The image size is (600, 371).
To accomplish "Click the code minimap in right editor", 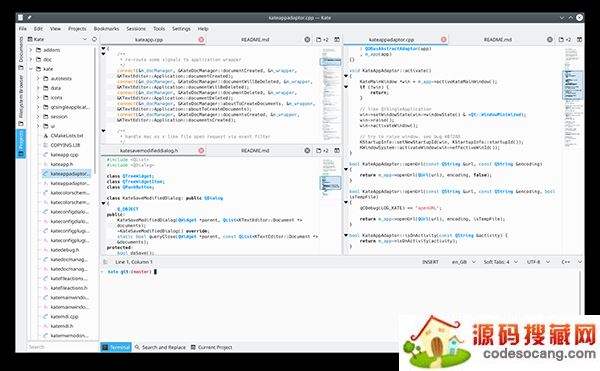I will click(x=572, y=150).
